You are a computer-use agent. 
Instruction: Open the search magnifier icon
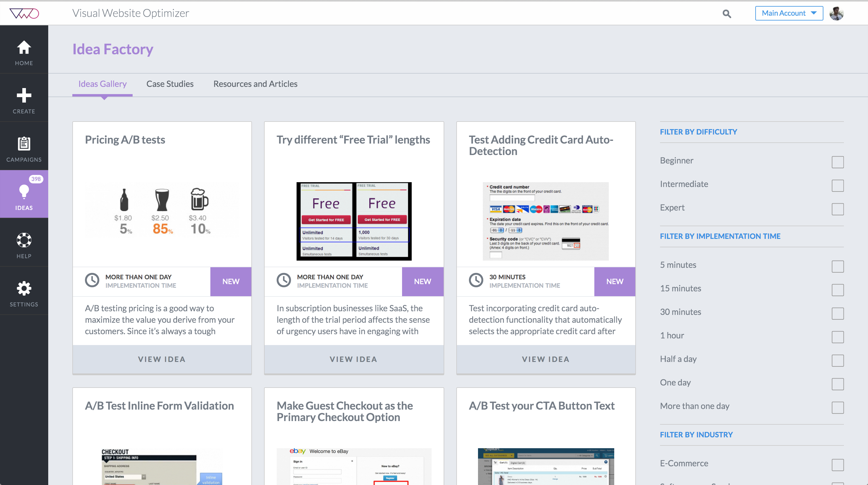pos(727,14)
